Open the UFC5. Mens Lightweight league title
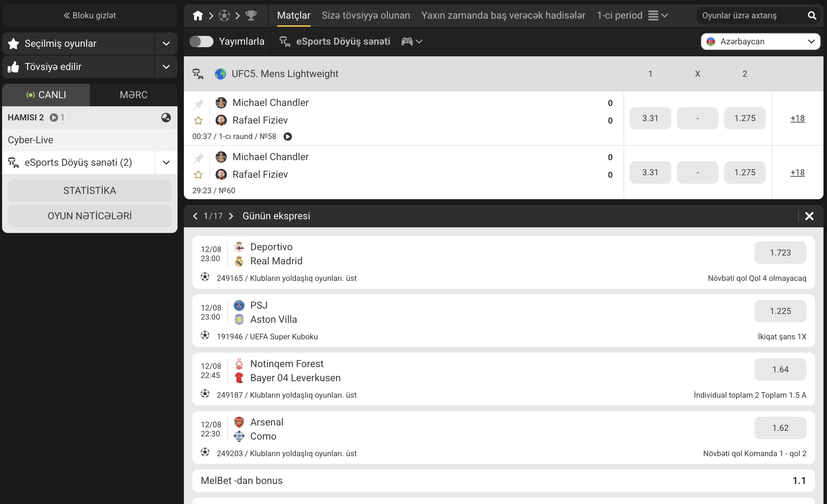Screen dimensions: 827x504 [x=285, y=74]
